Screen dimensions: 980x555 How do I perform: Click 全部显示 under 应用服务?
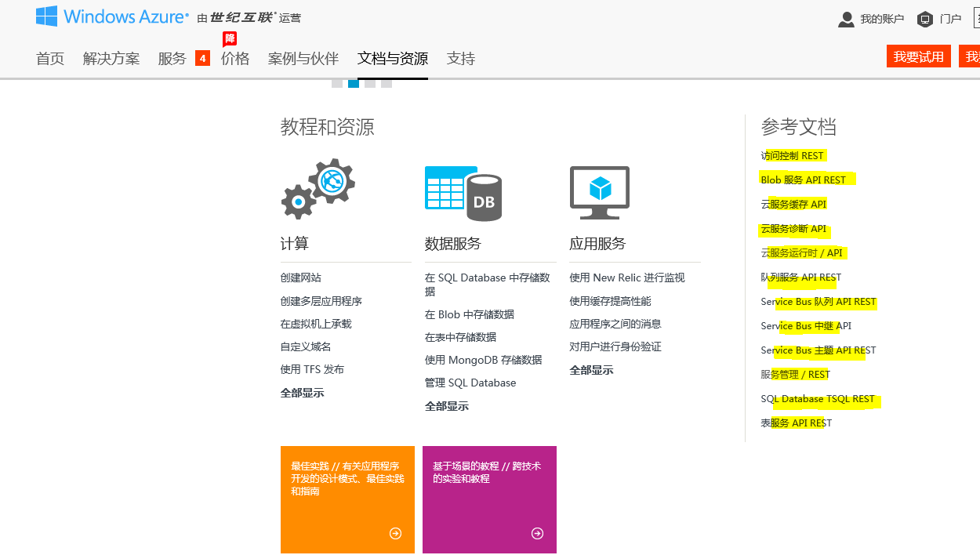pyautogui.click(x=592, y=370)
